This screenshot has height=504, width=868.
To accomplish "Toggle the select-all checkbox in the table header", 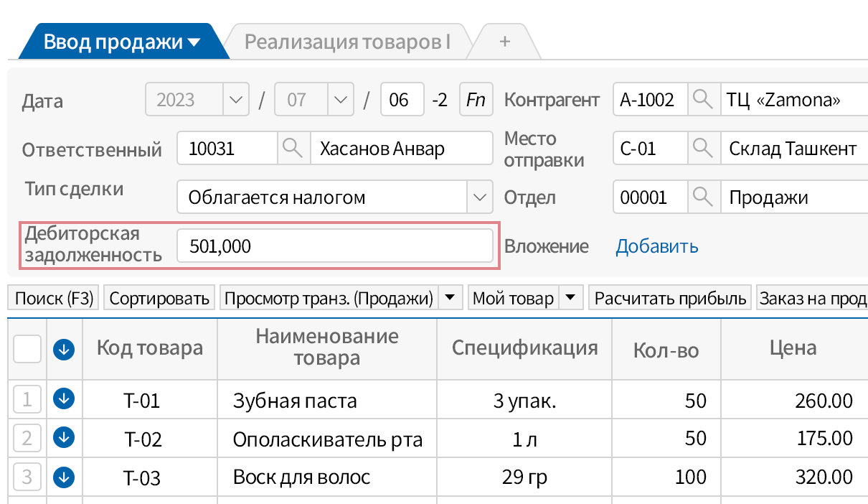I will coord(27,349).
